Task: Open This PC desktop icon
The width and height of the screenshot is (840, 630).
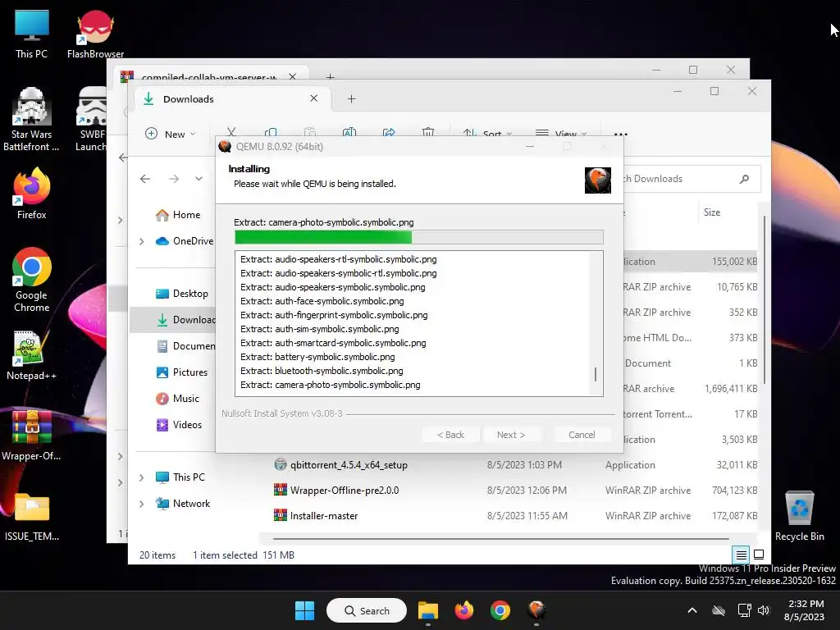Action: pos(32,33)
